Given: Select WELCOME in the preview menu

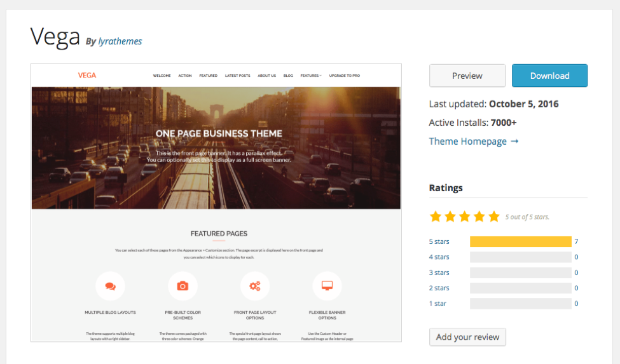Looking at the screenshot, I should pos(162,76).
